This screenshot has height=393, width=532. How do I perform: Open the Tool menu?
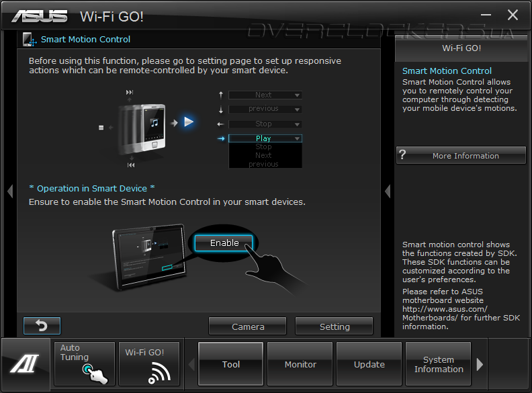click(230, 364)
